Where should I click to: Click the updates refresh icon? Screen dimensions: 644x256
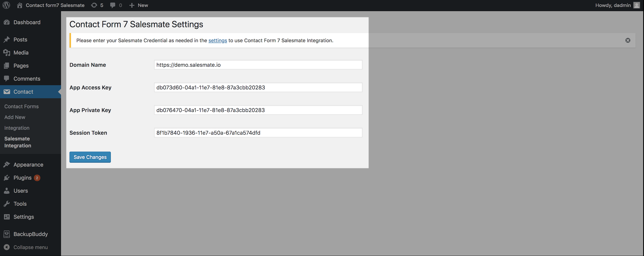pos(94,5)
